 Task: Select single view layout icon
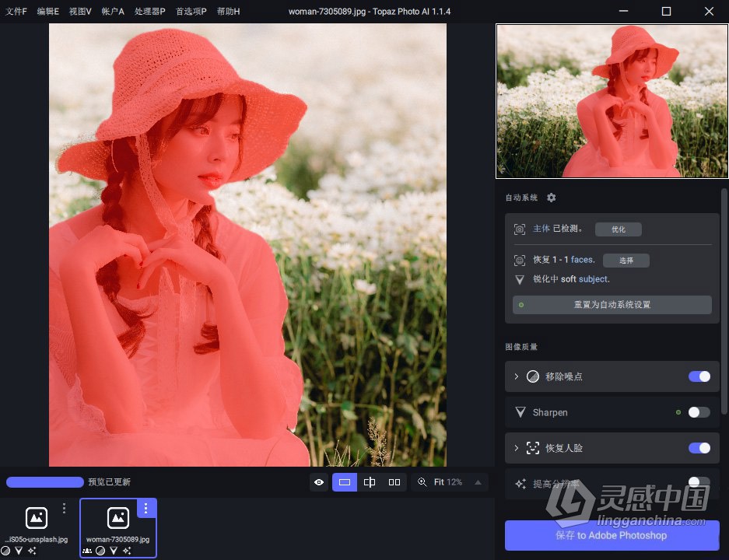[345, 482]
